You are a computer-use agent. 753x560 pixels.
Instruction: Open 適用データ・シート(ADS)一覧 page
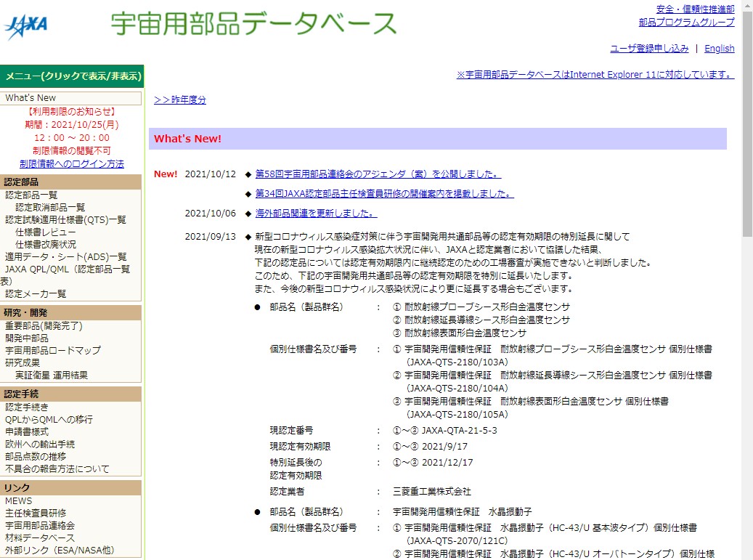(66, 256)
